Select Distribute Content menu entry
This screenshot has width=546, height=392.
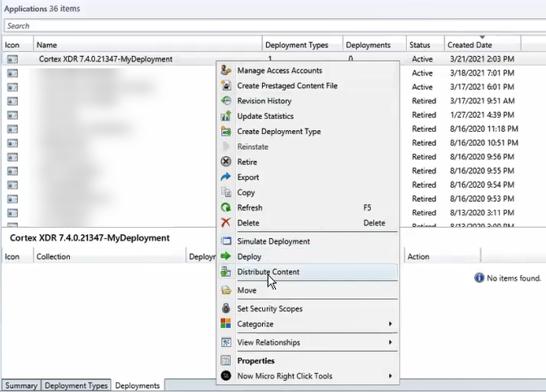pyautogui.click(x=308, y=272)
